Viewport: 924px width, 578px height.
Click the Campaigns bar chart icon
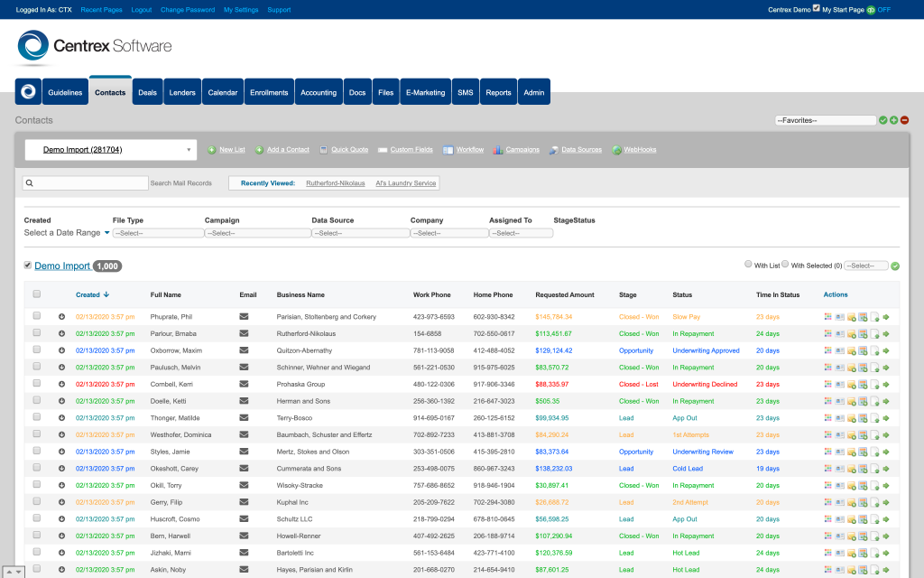click(498, 150)
